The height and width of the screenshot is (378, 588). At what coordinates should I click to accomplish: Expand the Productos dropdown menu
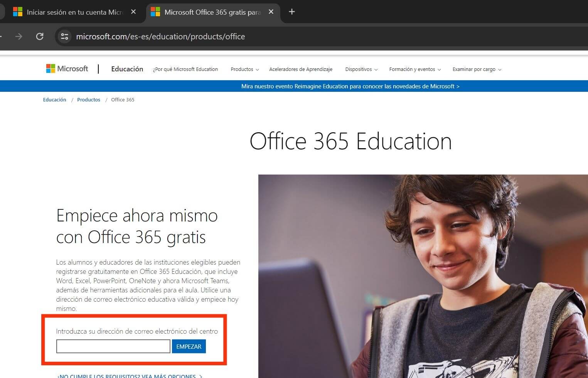pos(245,69)
